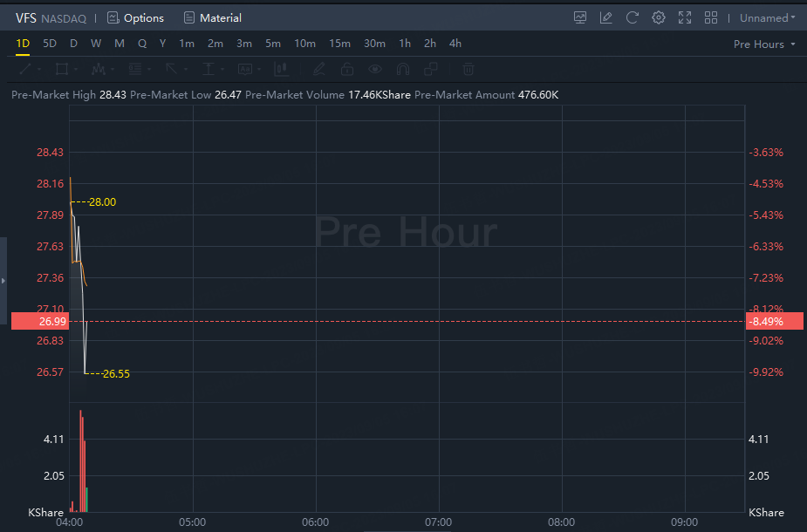Viewport: 807px width, 532px height.
Task: Open the multi-chart grid layout icon
Action: 711,18
